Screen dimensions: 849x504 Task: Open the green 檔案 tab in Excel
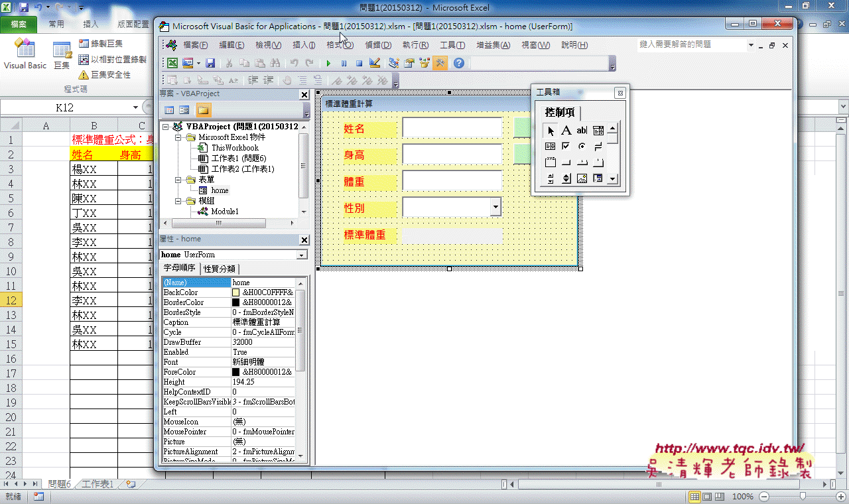[x=19, y=24]
